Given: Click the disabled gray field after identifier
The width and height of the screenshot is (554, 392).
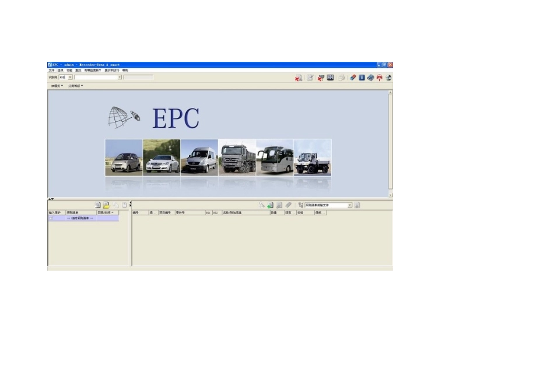Looking at the screenshot, I should point(139,77).
